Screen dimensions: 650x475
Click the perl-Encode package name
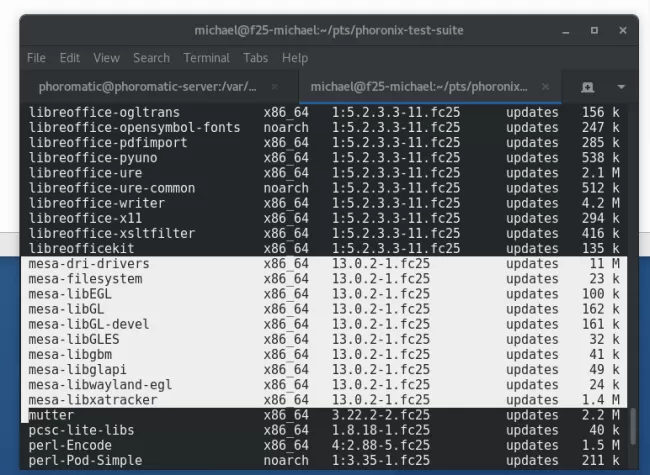click(70, 445)
